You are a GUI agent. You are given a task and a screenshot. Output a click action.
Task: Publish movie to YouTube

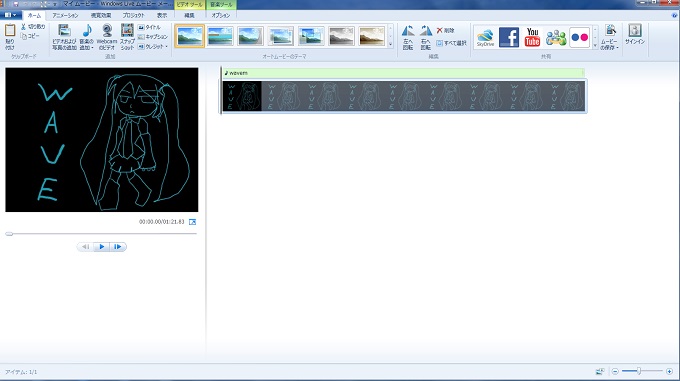click(532, 37)
